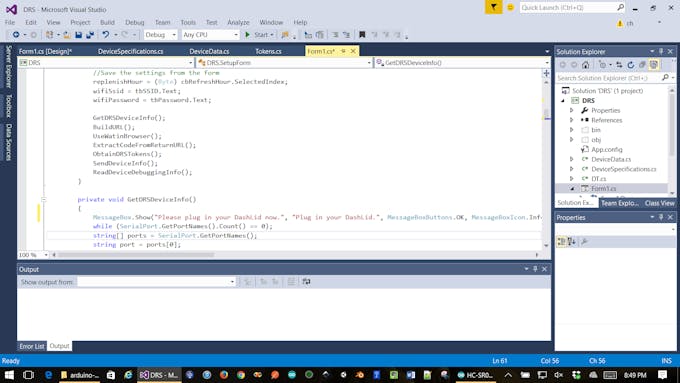Click the notifications filter flag icon
The image size is (680, 383).
(x=494, y=7)
